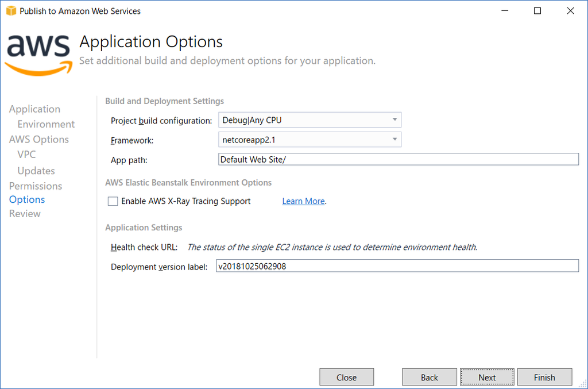Open the Project build configuration dropdown
This screenshot has height=389, width=588.
coord(310,120)
